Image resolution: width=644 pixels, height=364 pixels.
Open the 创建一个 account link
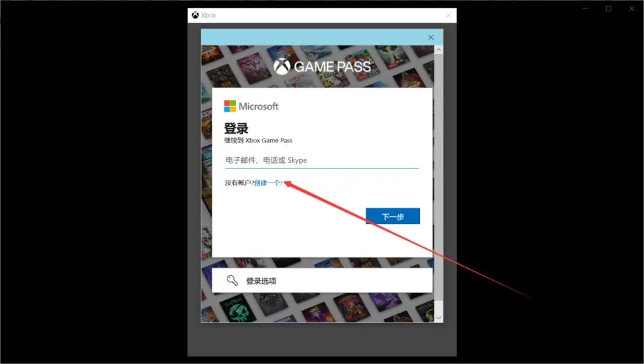[x=267, y=183]
